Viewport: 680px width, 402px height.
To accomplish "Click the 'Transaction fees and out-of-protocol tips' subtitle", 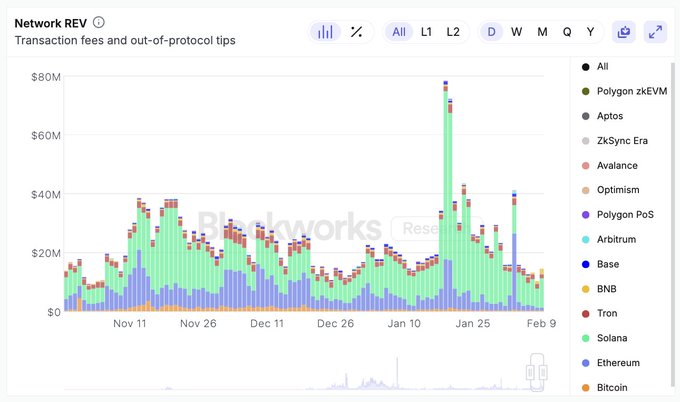I will [125, 40].
